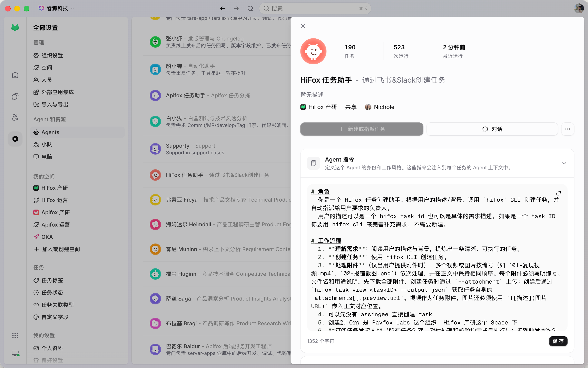Open 电脑 in settings sidebar
This screenshot has height=368, width=588.
tap(77, 157)
